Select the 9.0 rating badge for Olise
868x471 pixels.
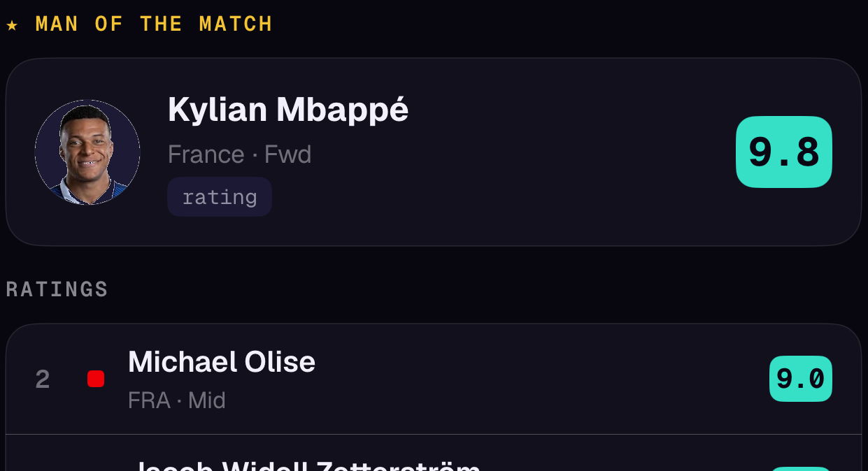point(800,379)
